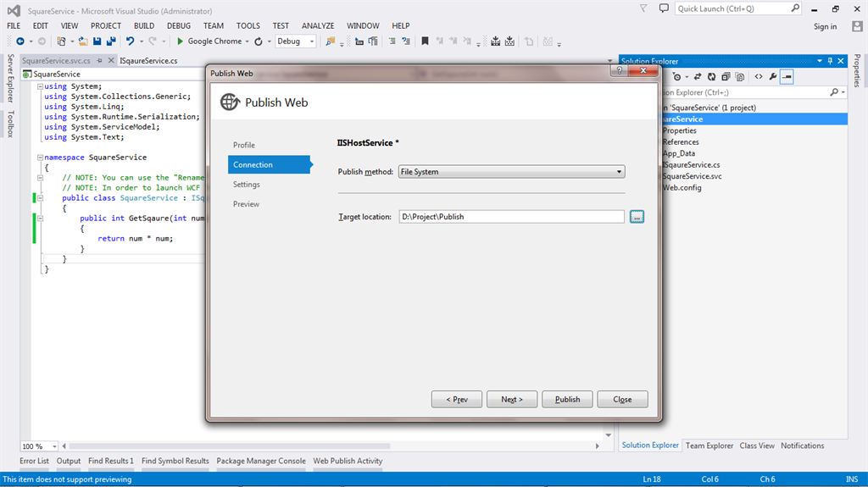The width and height of the screenshot is (868, 487).
Task: Open the undo history dropdown arrow
Action: click(x=142, y=42)
